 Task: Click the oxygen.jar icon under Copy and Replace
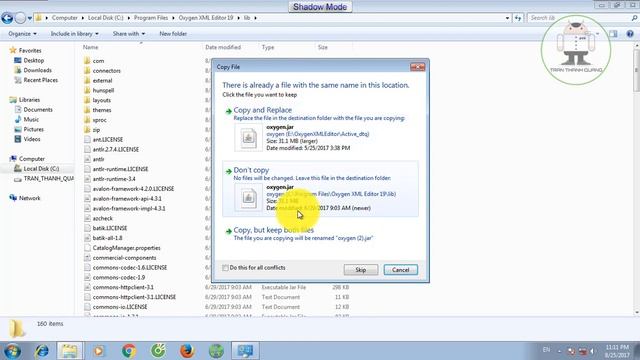click(248, 138)
